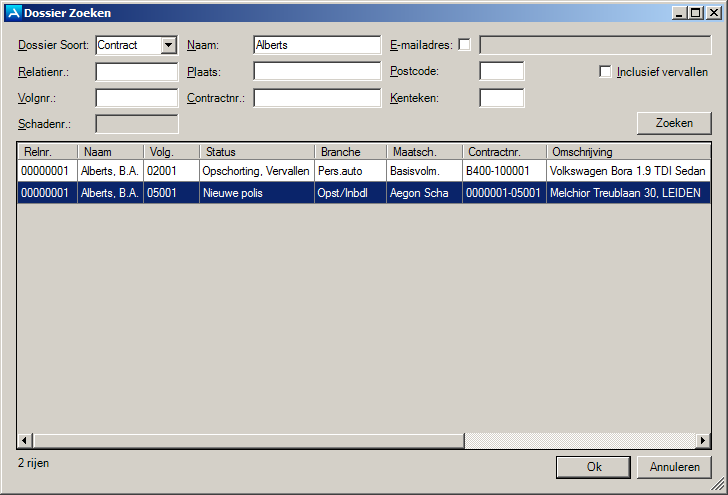Focus the Contractnr. search field
The image size is (728, 495).
[x=317, y=98]
